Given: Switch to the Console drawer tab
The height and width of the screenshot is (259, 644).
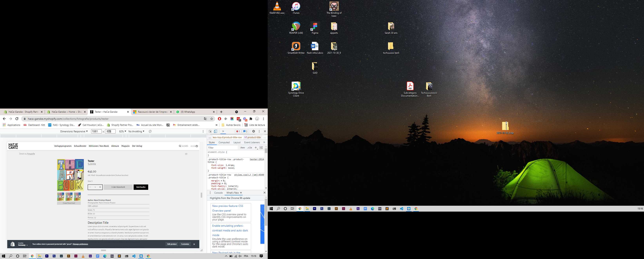Looking at the screenshot, I should pyautogui.click(x=218, y=193).
